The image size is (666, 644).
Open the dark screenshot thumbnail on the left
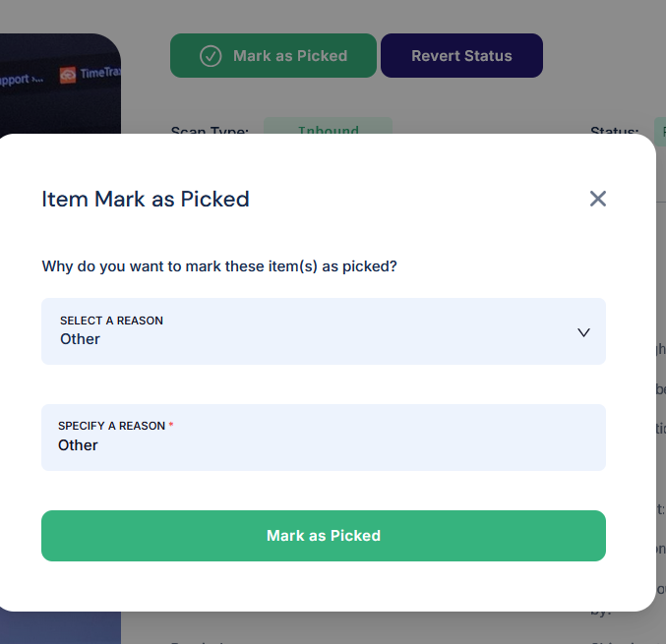(60, 84)
